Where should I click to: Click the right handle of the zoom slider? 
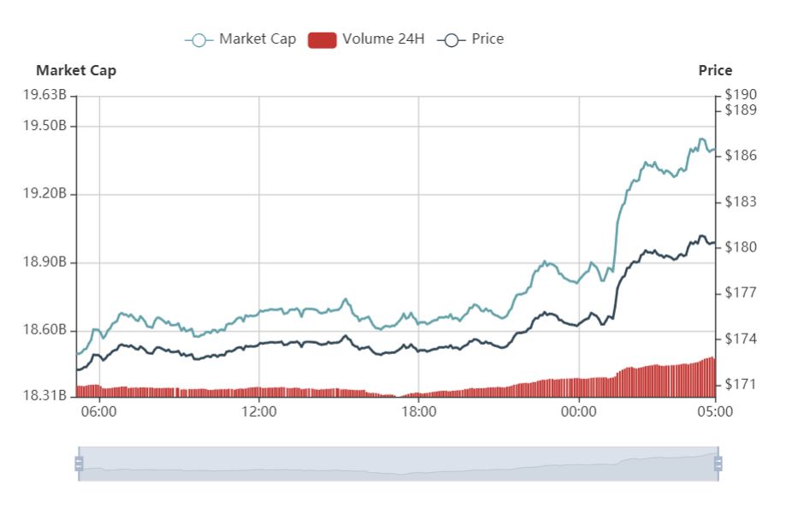click(x=718, y=464)
